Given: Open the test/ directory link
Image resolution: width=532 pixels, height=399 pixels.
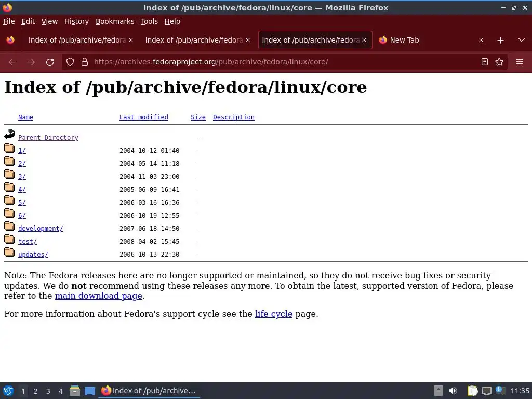Looking at the screenshot, I should pyautogui.click(x=28, y=241).
